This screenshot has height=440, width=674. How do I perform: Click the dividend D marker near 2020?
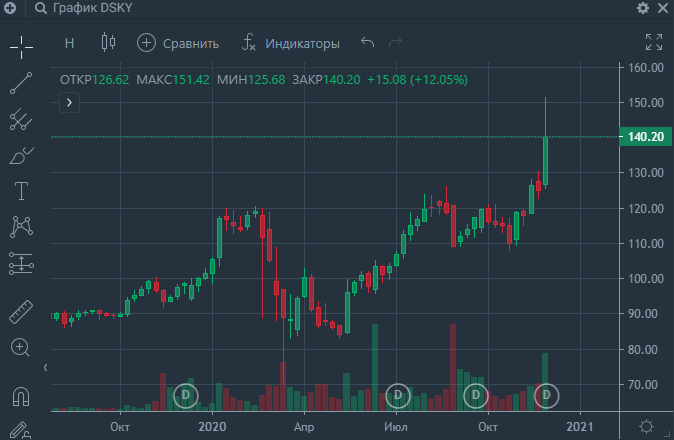coord(186,395)
